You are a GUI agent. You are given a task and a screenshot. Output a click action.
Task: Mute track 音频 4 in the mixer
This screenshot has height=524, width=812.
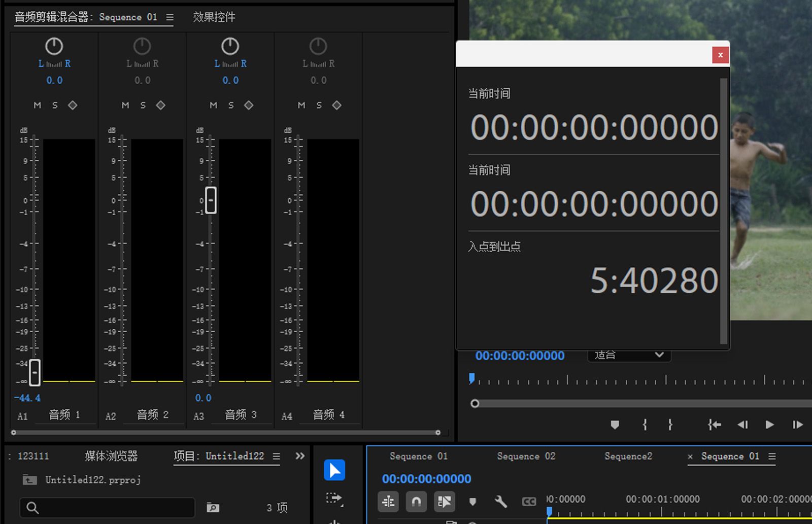point(301,105)
